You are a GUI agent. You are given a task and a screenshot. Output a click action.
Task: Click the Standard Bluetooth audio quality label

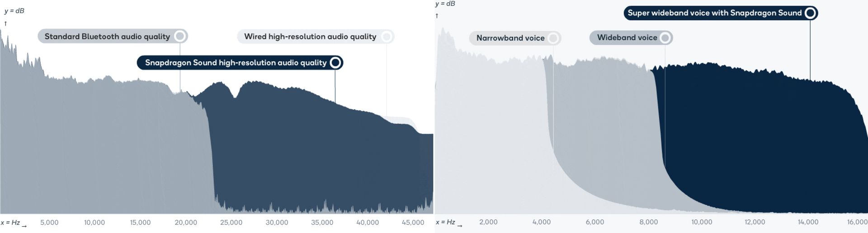tap(107, 37)
